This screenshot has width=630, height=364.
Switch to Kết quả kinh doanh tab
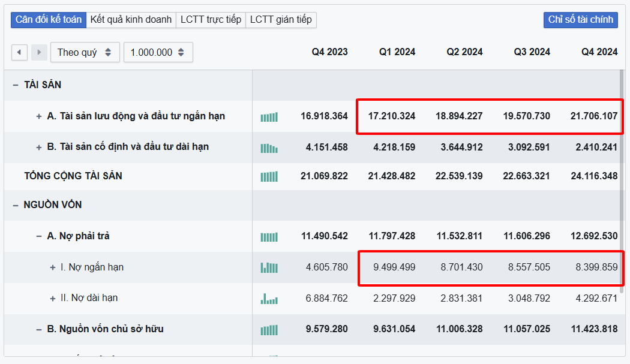coord(131,20)
